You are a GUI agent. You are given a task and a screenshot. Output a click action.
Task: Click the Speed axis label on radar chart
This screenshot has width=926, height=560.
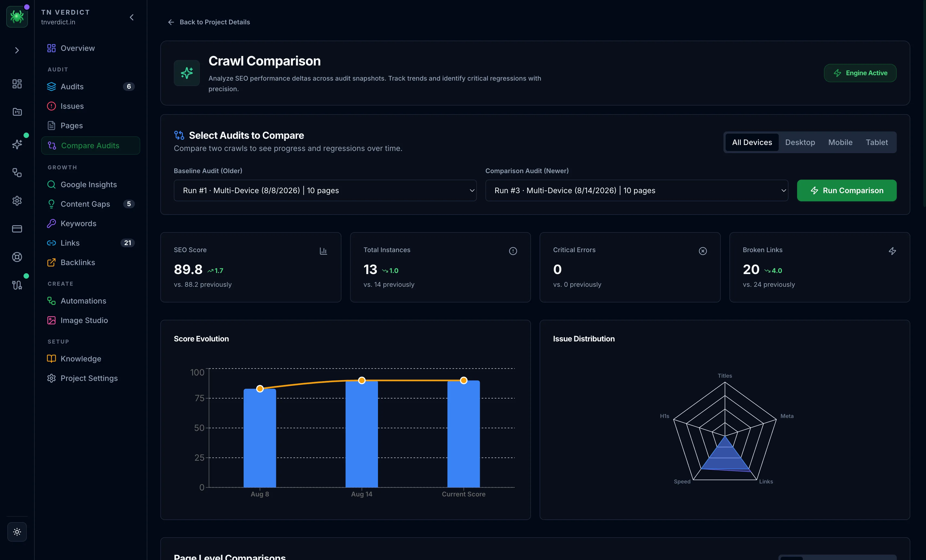point(682,482)
